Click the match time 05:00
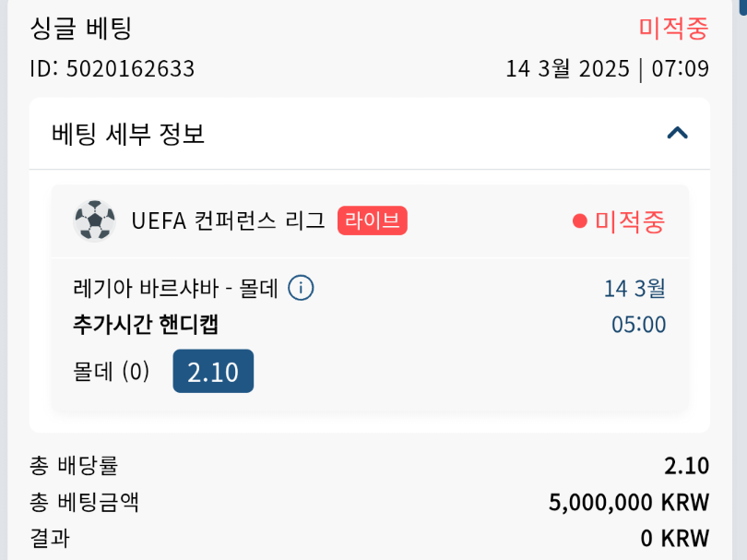 point(638,325)
